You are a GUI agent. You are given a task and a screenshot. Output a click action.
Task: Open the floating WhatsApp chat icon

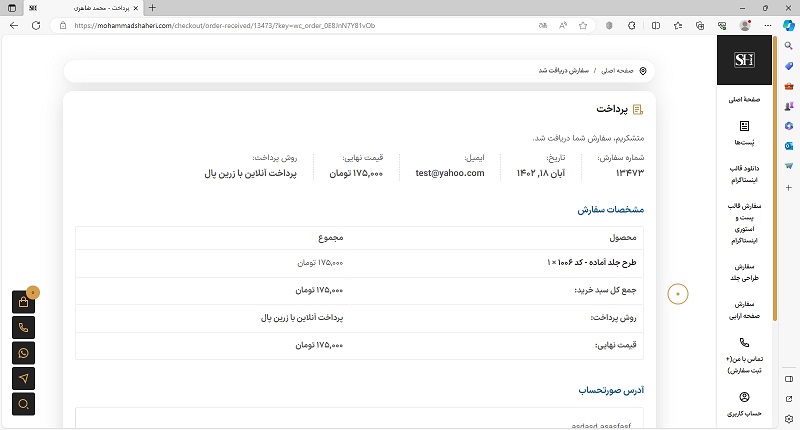pyautogui.click(x=24, y=353)
